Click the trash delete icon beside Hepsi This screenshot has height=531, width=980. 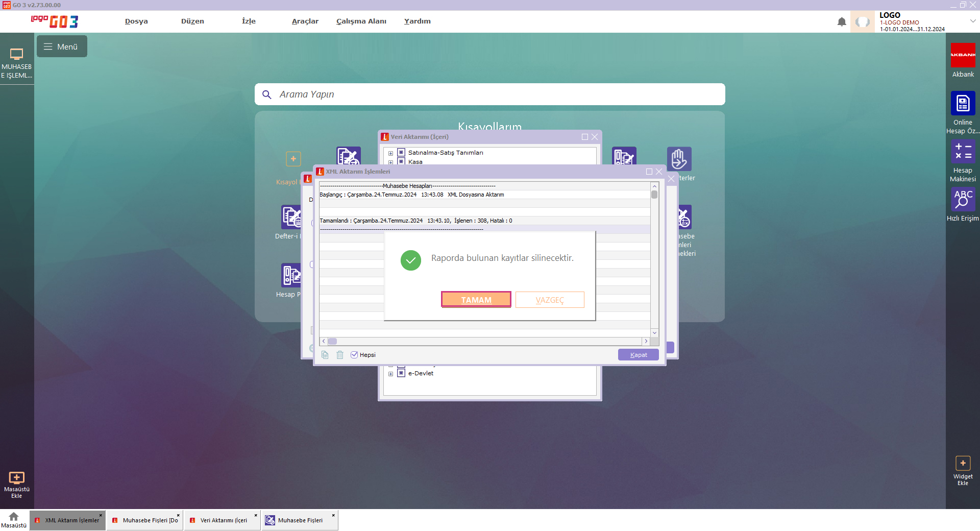click(340, 355)
